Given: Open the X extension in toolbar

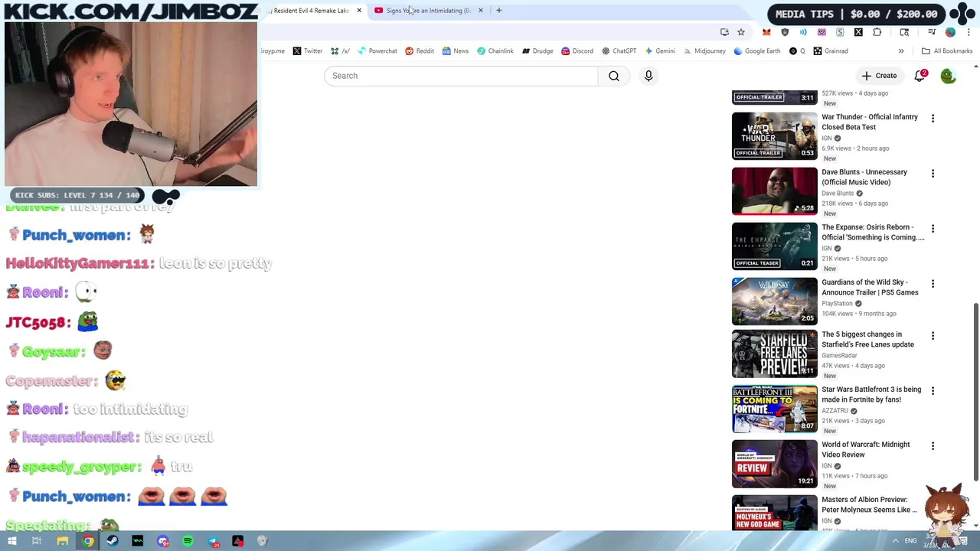Looking at the screenshot, I should (858, 32).
